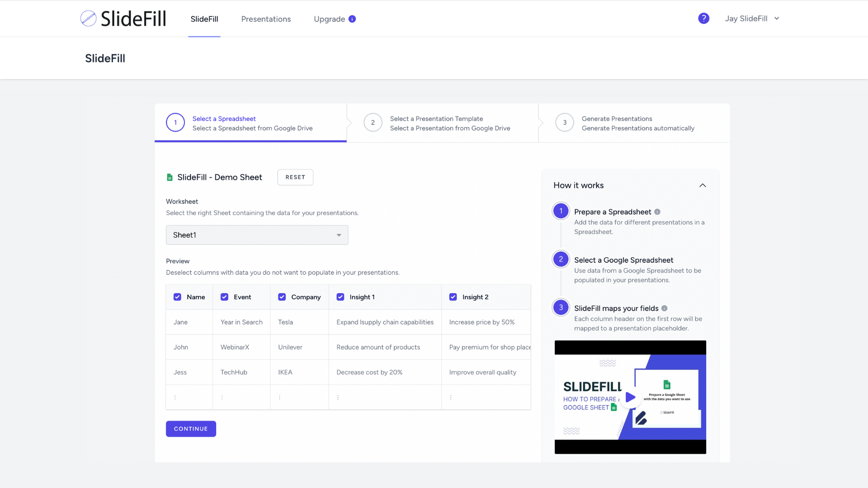Deselect the Company column checkbox
The image size is (868, 488).
282,297
